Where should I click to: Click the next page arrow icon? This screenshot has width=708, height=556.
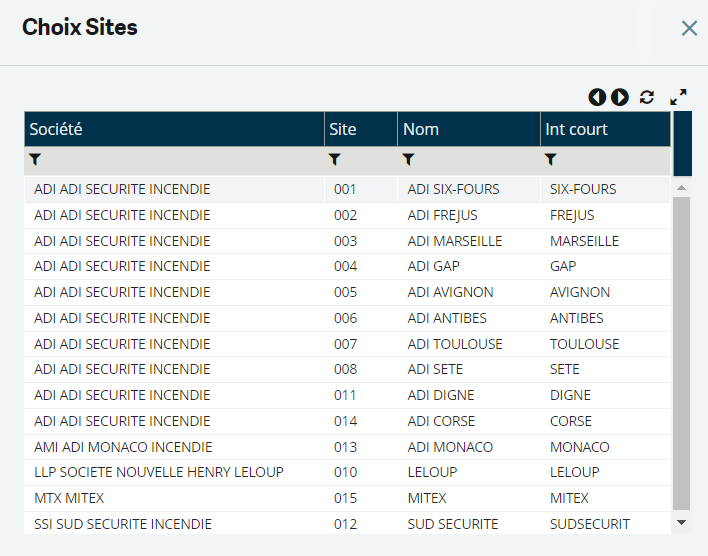click(x=620, y=97)
